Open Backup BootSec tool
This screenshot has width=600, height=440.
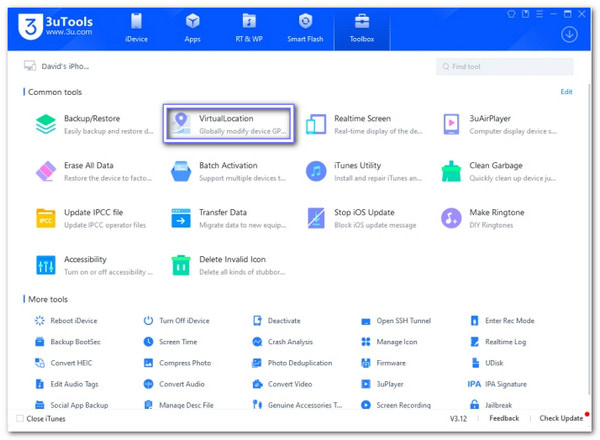pos(68,342)
